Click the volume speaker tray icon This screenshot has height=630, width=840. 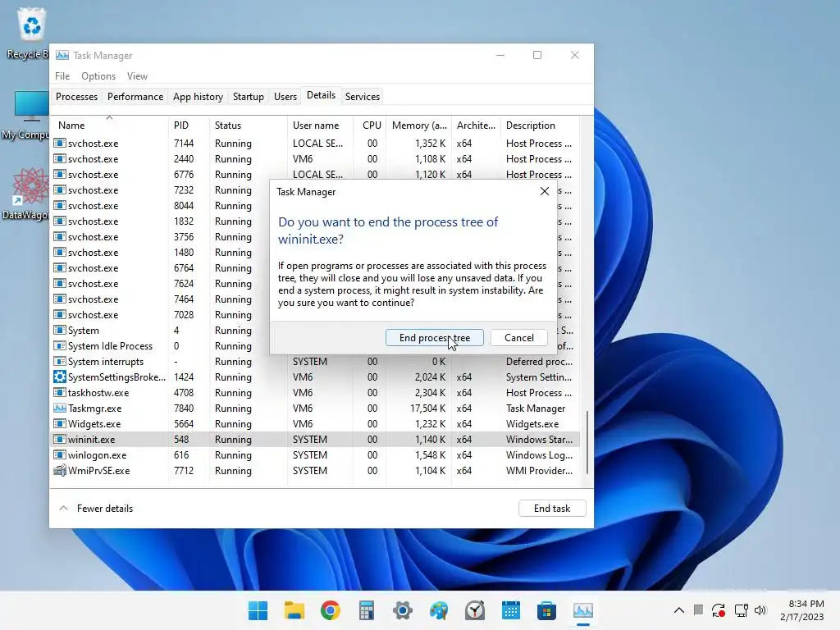(x=760, y=610)
